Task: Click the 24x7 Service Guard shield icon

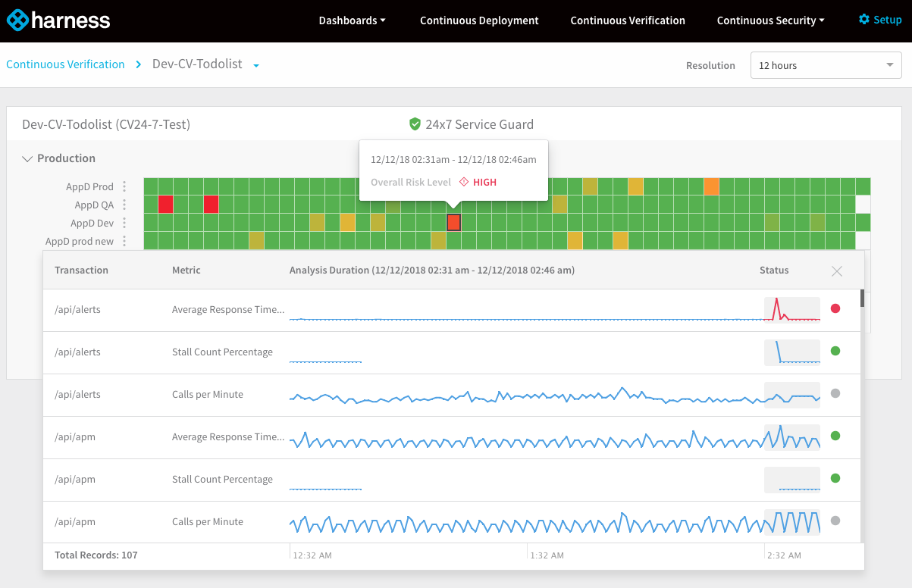Action: pos(415,124)
